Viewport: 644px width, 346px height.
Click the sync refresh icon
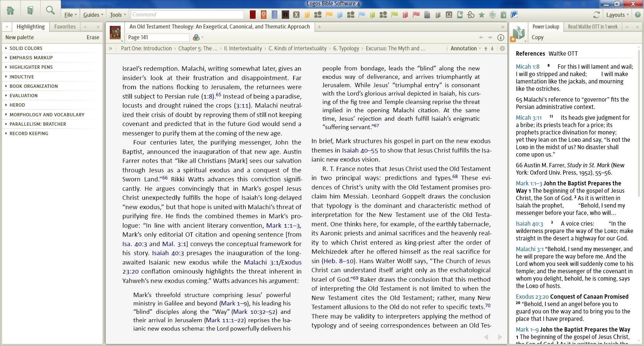[596, 15]
